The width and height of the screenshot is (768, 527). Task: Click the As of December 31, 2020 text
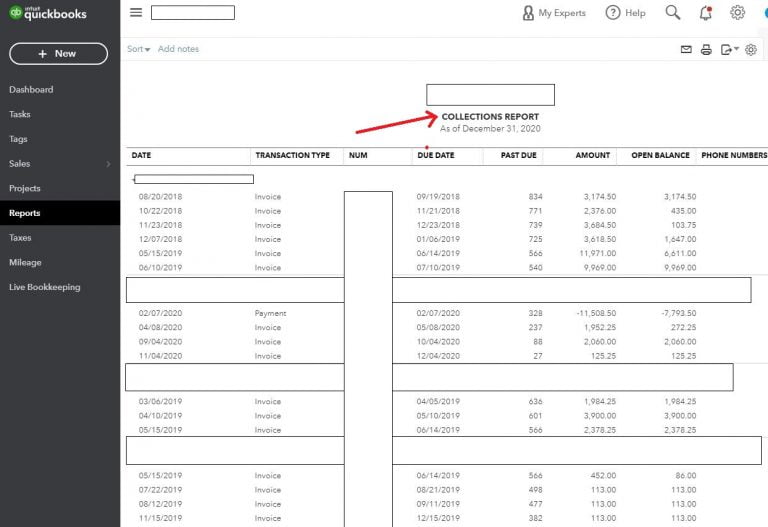[490, 129]
